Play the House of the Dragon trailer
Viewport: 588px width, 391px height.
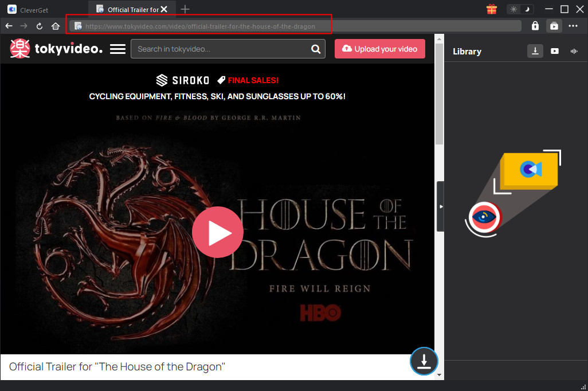tap(217, 233)
